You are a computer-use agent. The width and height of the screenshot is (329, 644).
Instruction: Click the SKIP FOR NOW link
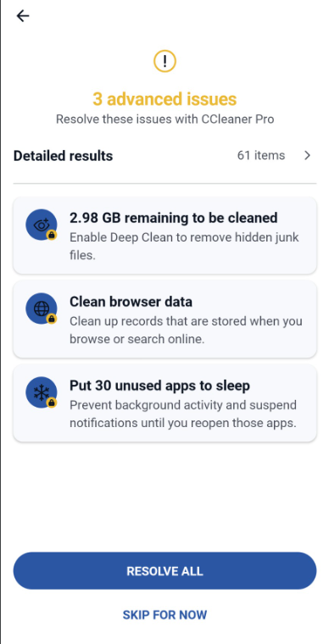point(164,615)
